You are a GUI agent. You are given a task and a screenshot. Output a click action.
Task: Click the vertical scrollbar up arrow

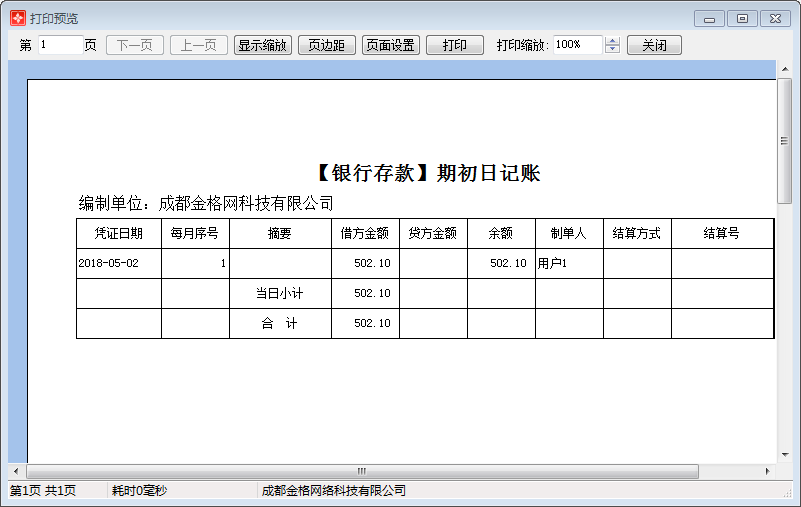click(x=785, y=69)
